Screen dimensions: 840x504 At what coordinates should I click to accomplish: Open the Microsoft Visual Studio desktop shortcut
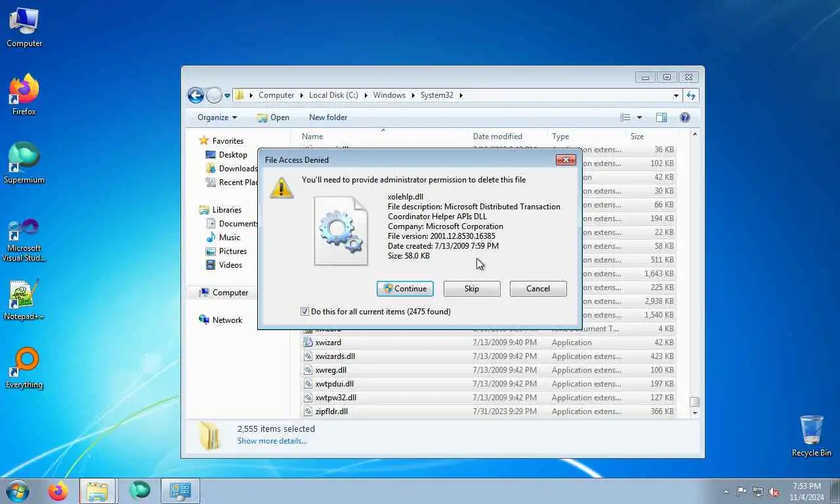pos(24,240)
